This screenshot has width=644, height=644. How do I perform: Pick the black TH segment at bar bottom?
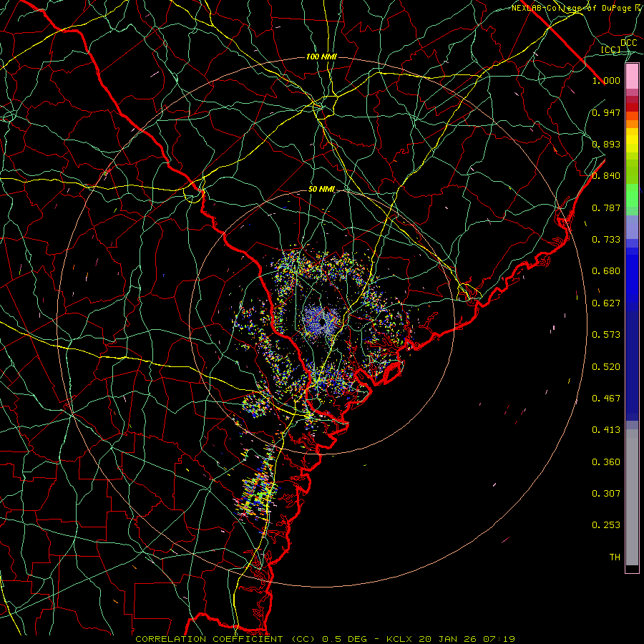[632, 568]
